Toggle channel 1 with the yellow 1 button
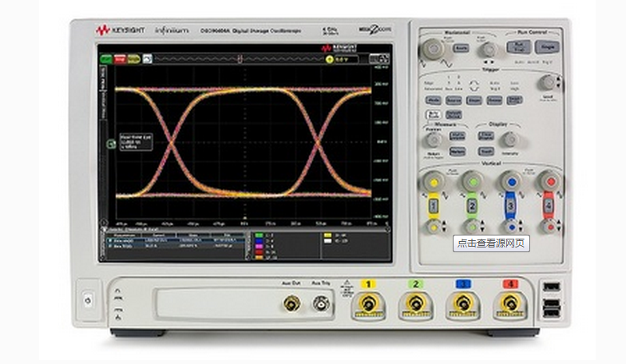626x364 pixels. (x=433, y=206)
